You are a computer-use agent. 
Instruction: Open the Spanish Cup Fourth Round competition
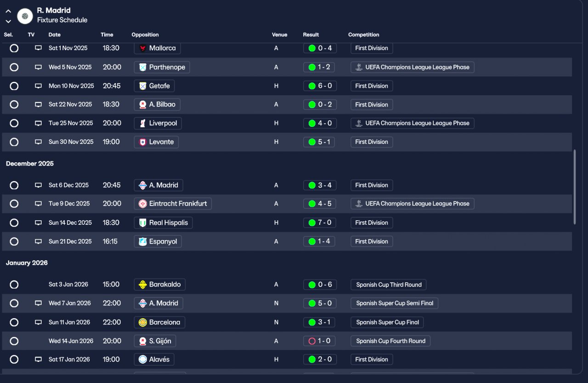point(390,341)
